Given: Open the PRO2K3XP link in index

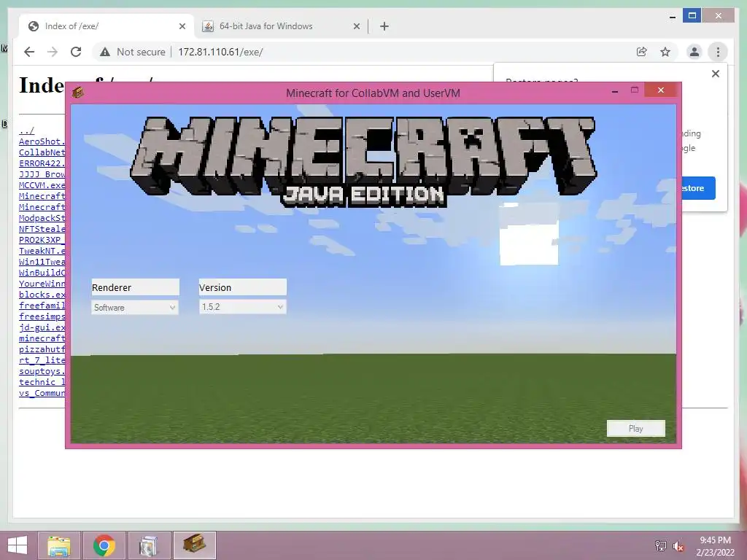Looking at the screenshot, I should tap(42, 240).
